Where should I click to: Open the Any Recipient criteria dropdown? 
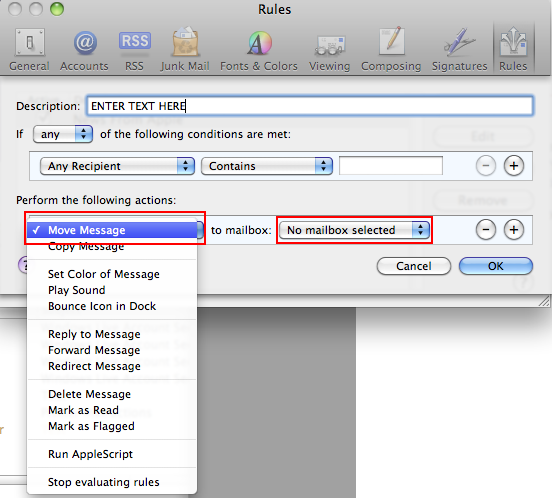tap(117, 166)
